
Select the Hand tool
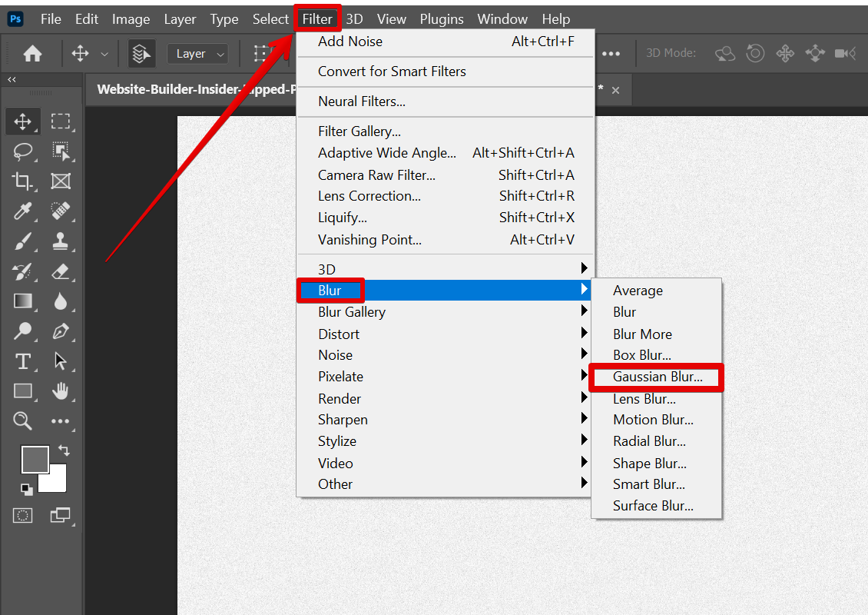tap(61, 391)
